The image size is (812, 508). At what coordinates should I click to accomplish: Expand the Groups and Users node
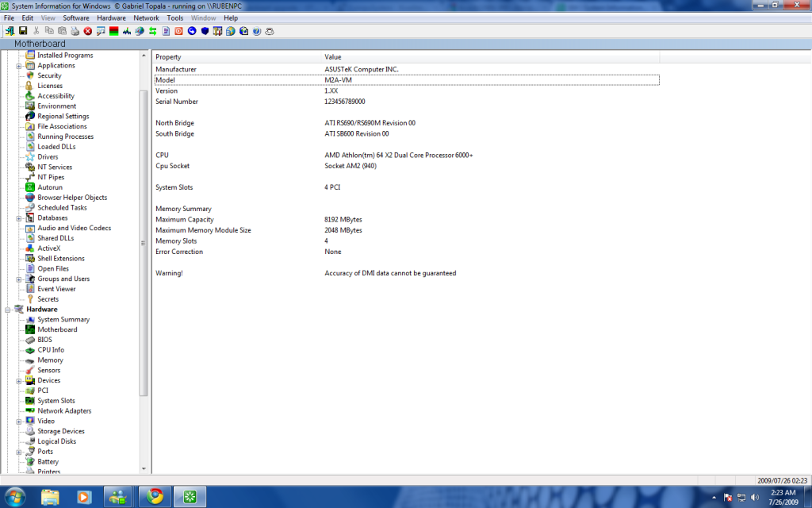point(19,279)
